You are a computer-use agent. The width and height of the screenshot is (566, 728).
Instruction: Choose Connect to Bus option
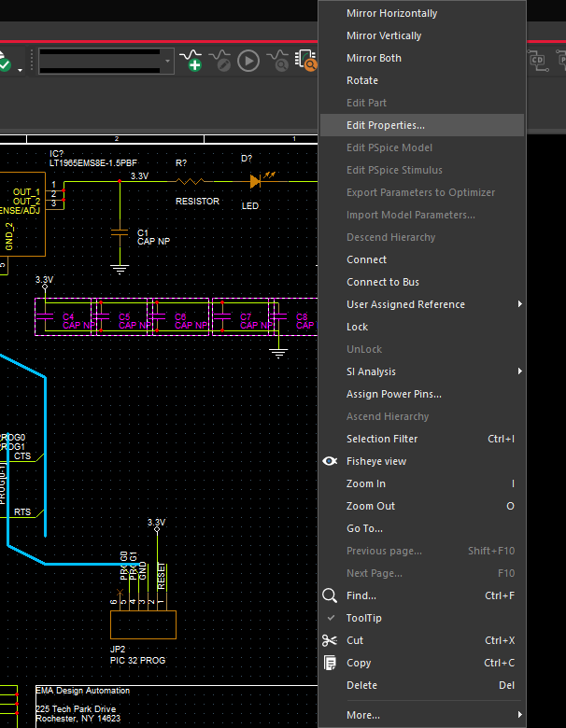click(x=422, y=282)
